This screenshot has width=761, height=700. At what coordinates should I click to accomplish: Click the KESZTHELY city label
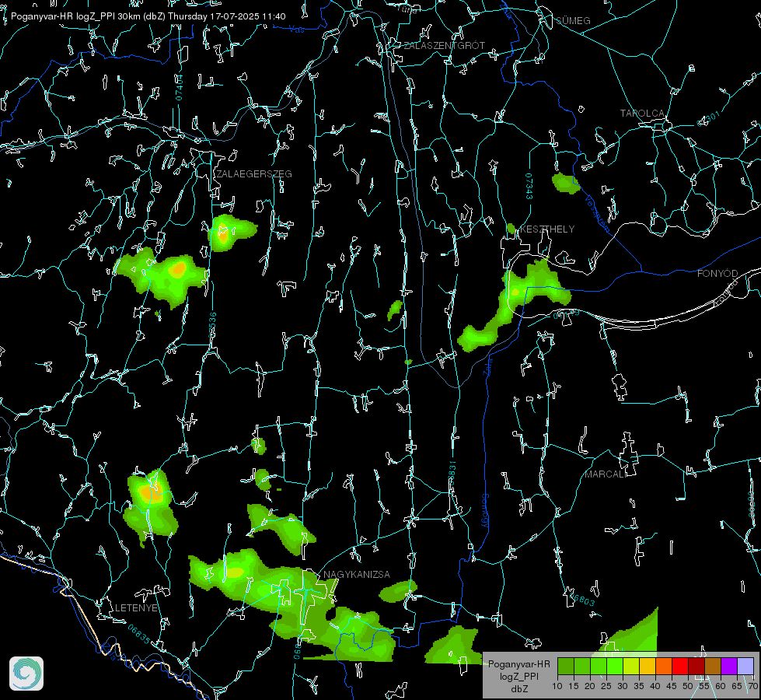547,229
